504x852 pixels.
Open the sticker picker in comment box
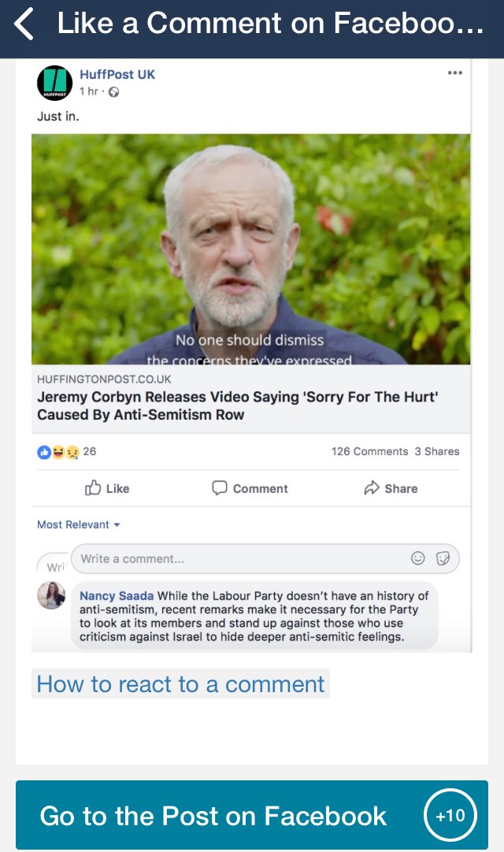point(443,558)
